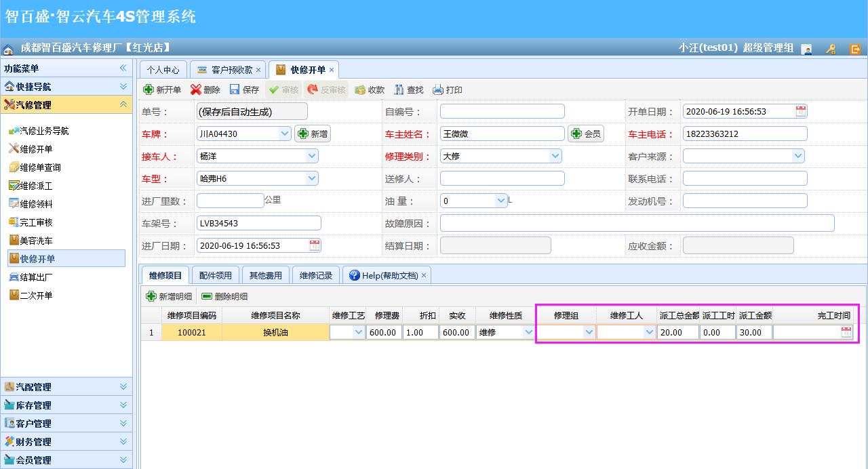
Task: Open the calendar picker next to 开单日期
Action: [800, 110]
